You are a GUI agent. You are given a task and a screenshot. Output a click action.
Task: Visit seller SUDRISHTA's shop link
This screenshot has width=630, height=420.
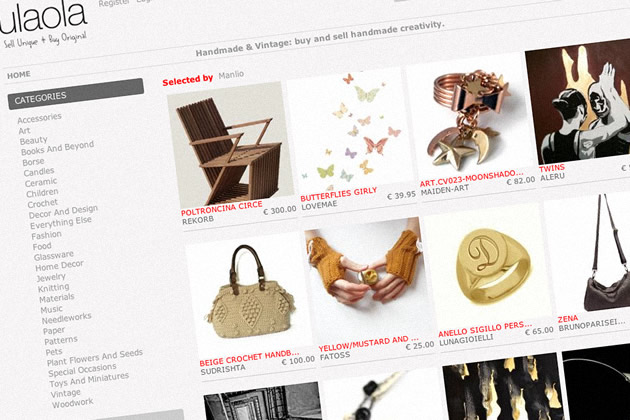point(223,369)
